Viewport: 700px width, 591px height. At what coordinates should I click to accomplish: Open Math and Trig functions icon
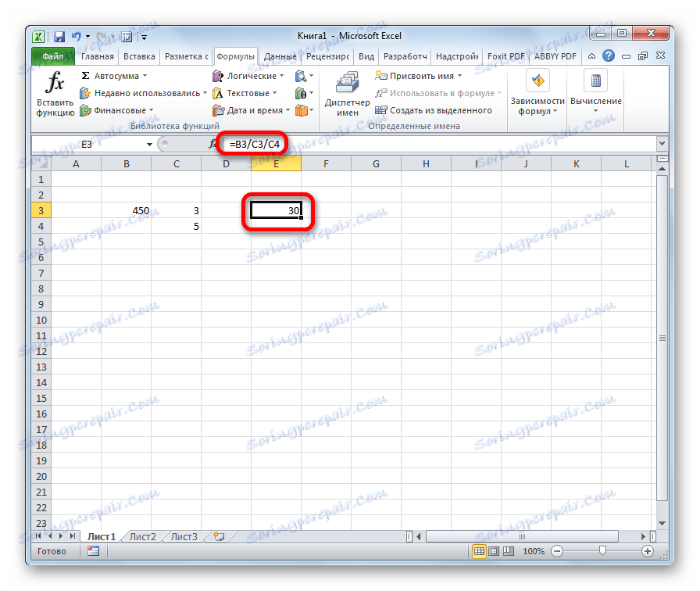pos(304,93)
